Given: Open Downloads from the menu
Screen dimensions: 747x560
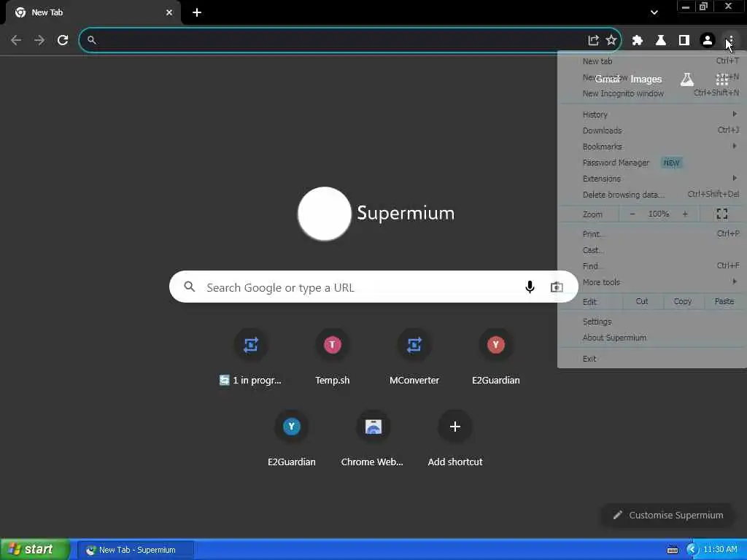Looking at the screenshot, I should tap(653, 131).
